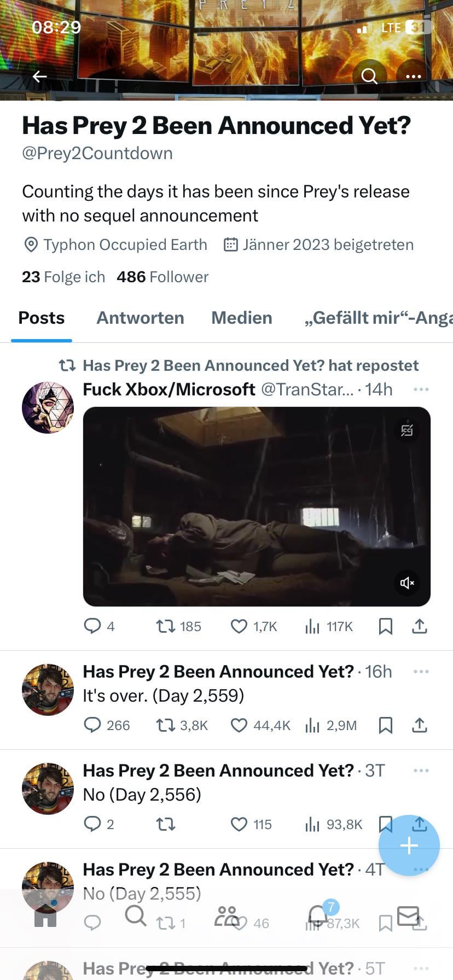Compose a new post with plus button

point(409,845)
